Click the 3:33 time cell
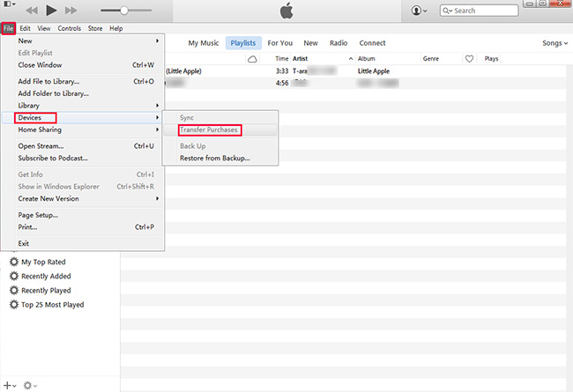This screenshot has width=573, height=392. click(x=282, y=71)
